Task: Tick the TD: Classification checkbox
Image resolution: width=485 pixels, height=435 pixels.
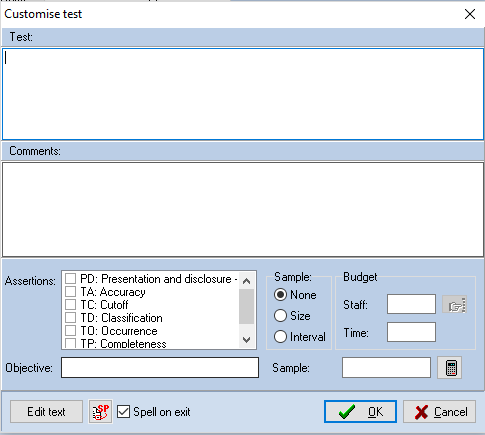Action: click(x=70, y=318)
